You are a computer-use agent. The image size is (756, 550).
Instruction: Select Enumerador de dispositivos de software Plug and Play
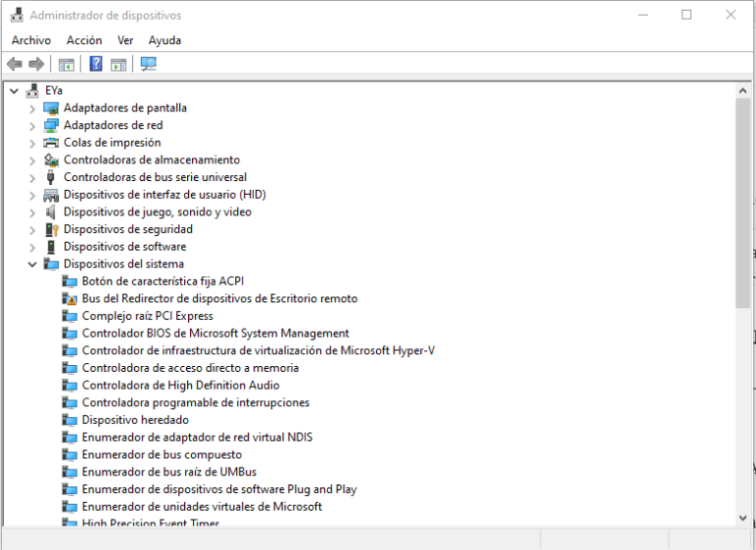click(220, 490)
